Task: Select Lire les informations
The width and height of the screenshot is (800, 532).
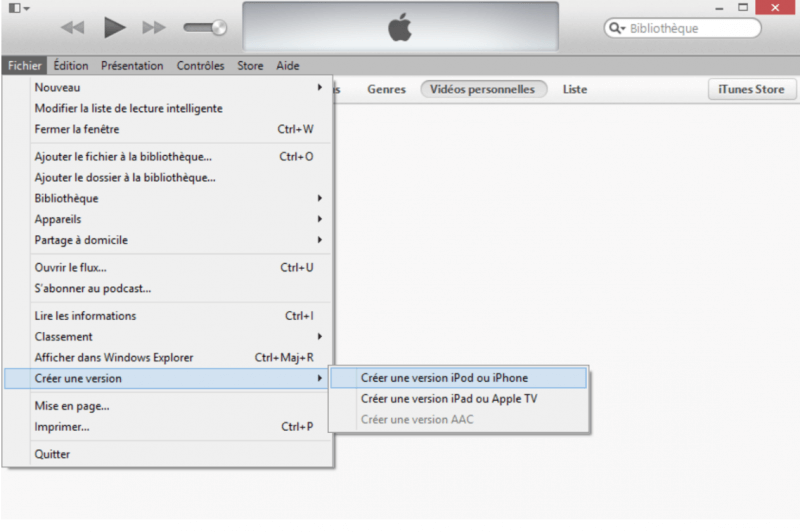Action: pyautogui.click(x=167, y=316)
